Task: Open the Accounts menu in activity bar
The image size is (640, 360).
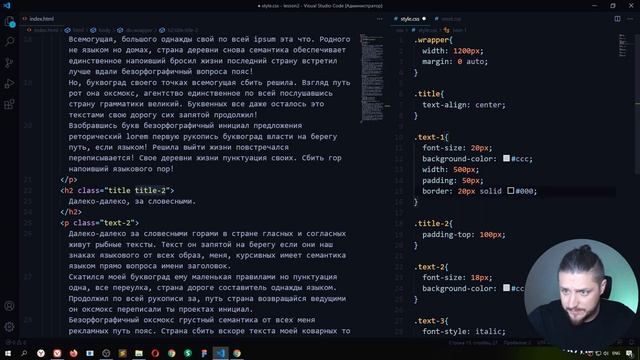Action: pyautogui.click(x=9, y=306)
